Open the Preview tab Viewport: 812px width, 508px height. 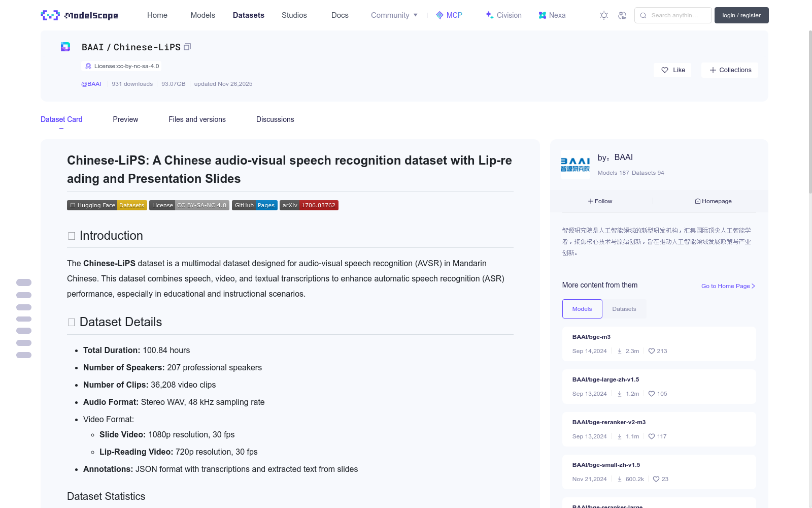tap(125, 119)
